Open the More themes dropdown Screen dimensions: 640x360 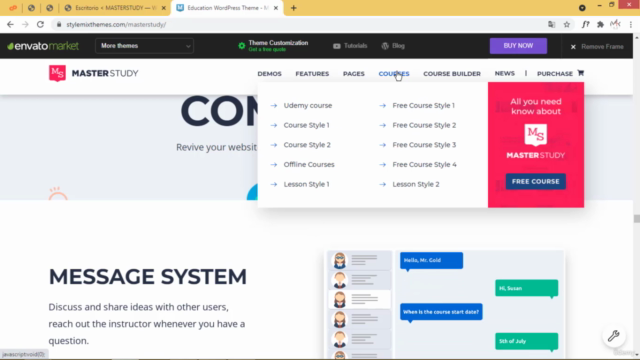(x=144, y=46)
